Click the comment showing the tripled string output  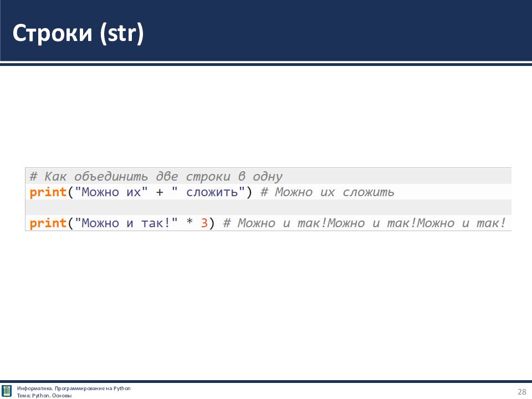[364, 223]
